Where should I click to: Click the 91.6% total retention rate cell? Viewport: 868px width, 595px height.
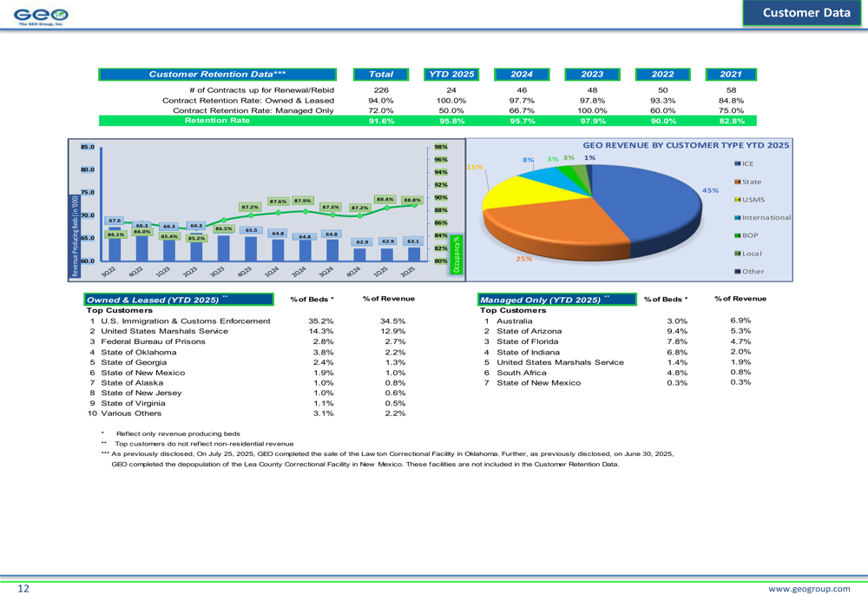click(381, 121)
